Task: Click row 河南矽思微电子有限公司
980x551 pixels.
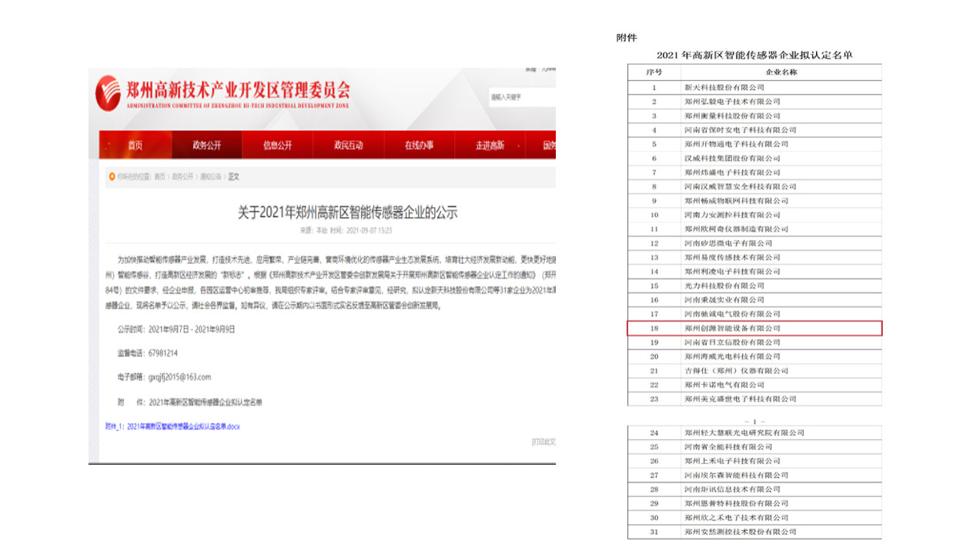Action: [x=754, y=243]
